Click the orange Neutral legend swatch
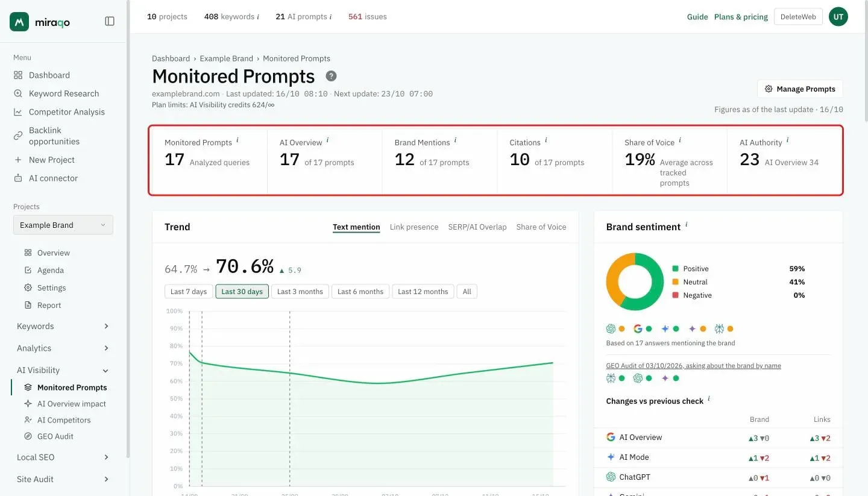This screenshot has width=868, height=496. point(676,282)
